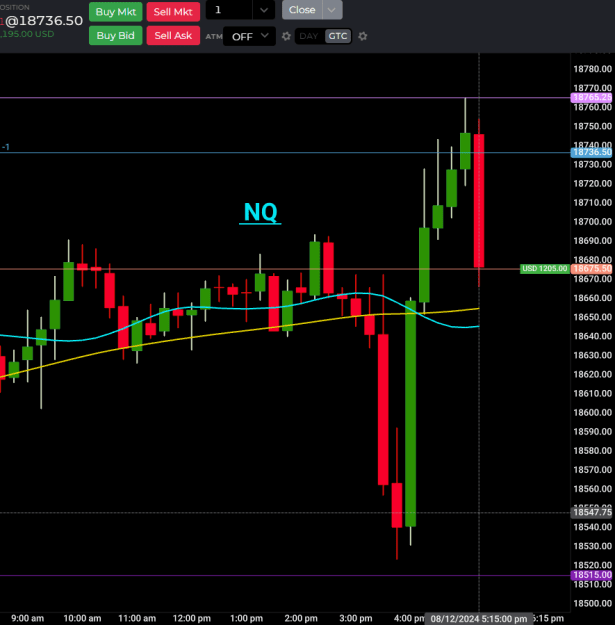Screen dimensions: 615x625
Task: Click the 10:00 am time axis label
Action: click(x=82, y=618)
